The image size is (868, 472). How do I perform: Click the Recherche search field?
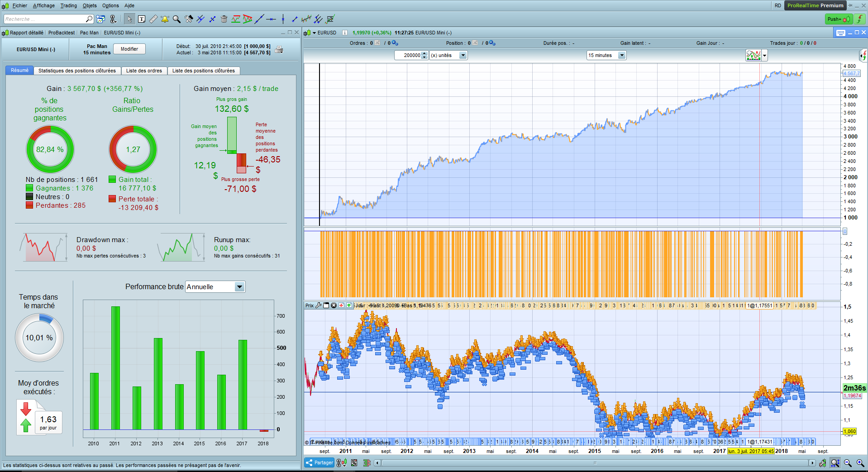(44, 19)
